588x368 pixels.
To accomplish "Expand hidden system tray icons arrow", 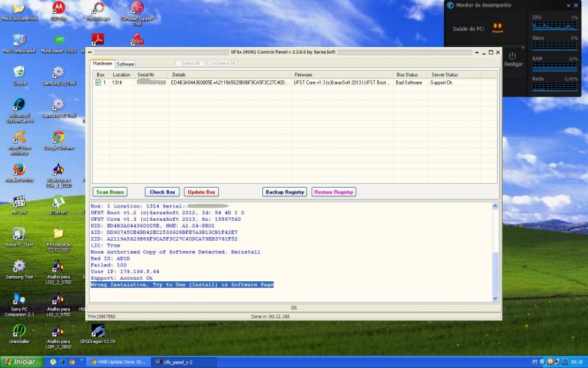I will coord(542,362).
